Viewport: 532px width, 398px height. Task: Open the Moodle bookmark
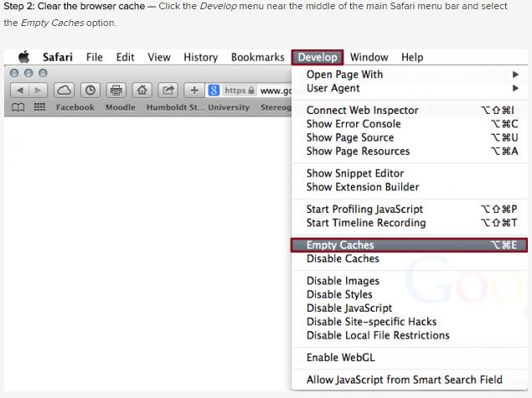(x=120, y=107)
